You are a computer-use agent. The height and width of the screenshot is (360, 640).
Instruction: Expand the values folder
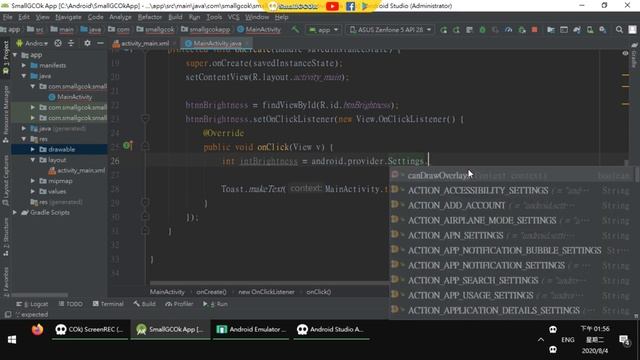33,191
